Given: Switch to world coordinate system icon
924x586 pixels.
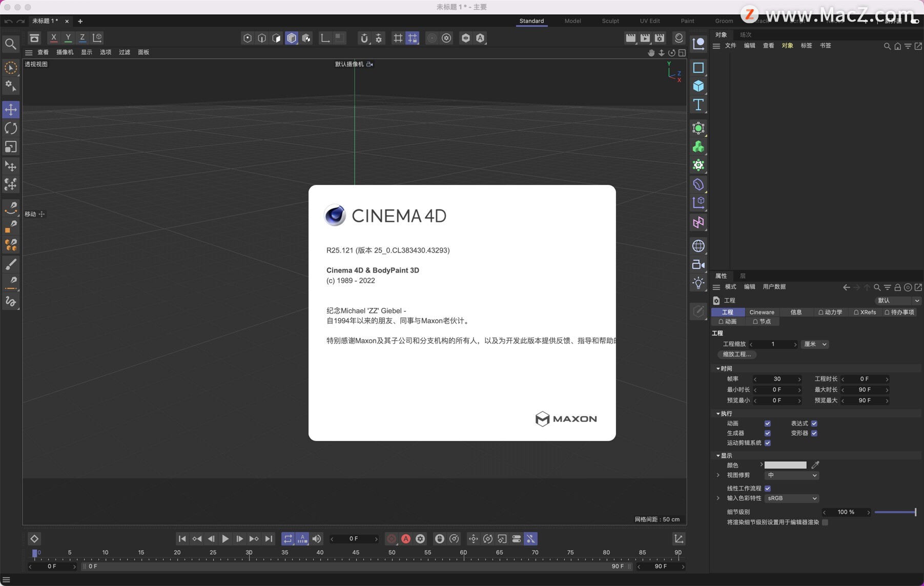Looking at the screenshot, I should pos(97,38).
